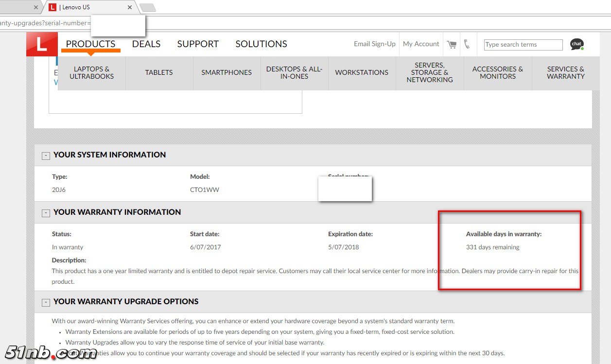Collapse Your System Information section
Viewport: 611px width, 364px height.
pyautogui.click(x=46, y=156)
